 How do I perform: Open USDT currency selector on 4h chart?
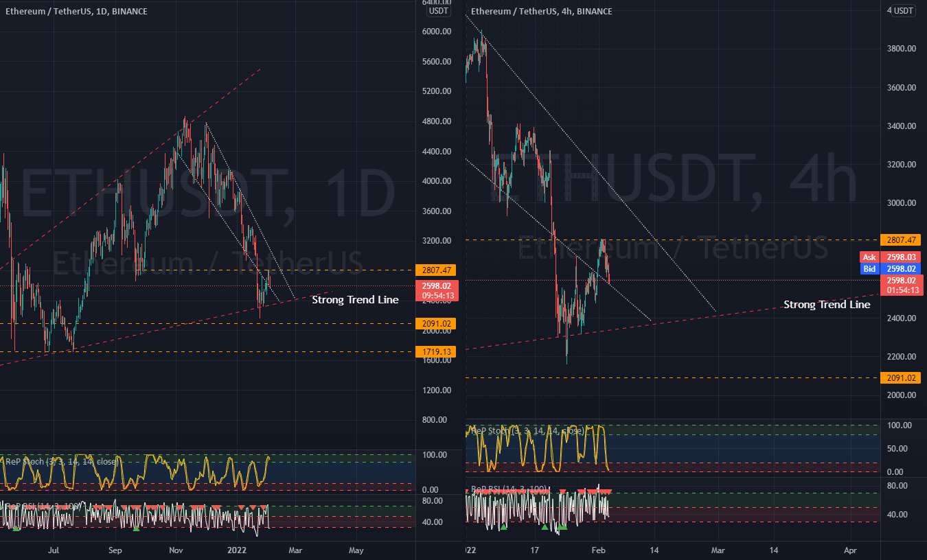(x=904, y=11)
